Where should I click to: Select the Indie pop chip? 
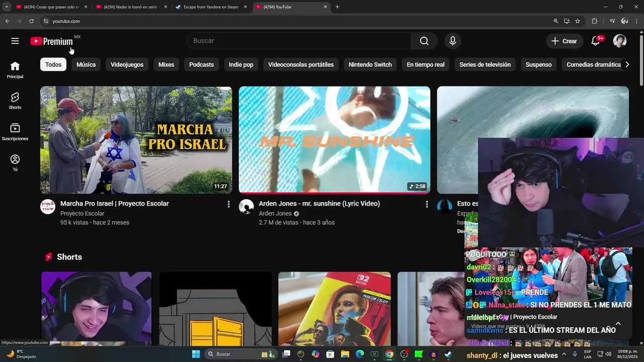click(241, 64)
